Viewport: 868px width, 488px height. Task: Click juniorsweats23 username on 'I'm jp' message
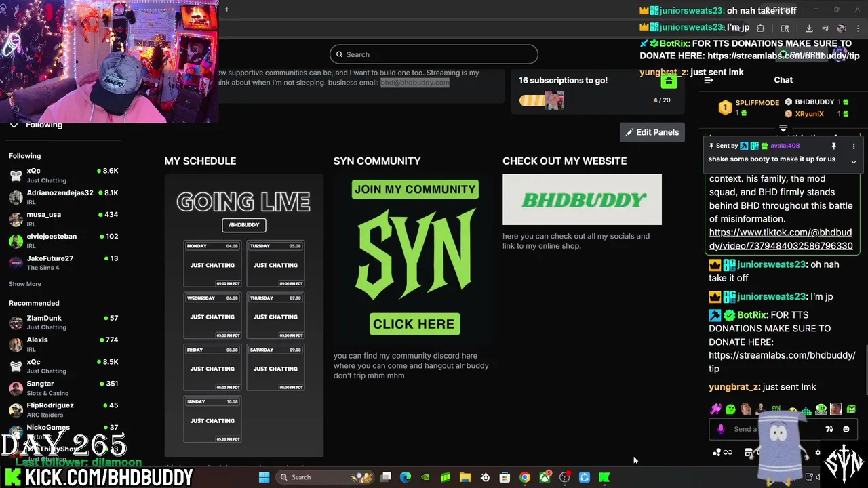(x=772, y=296)
